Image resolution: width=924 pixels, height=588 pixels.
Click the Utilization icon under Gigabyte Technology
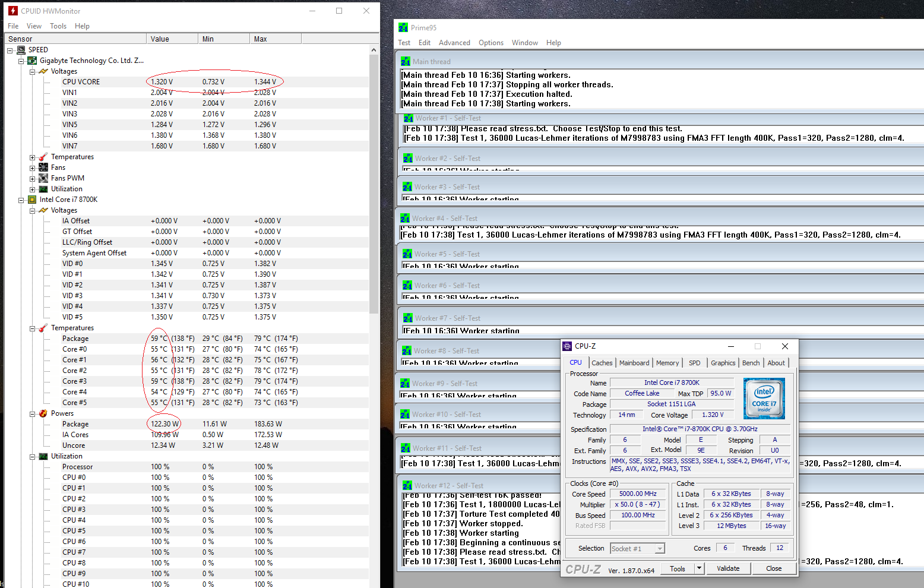point(43,189)
